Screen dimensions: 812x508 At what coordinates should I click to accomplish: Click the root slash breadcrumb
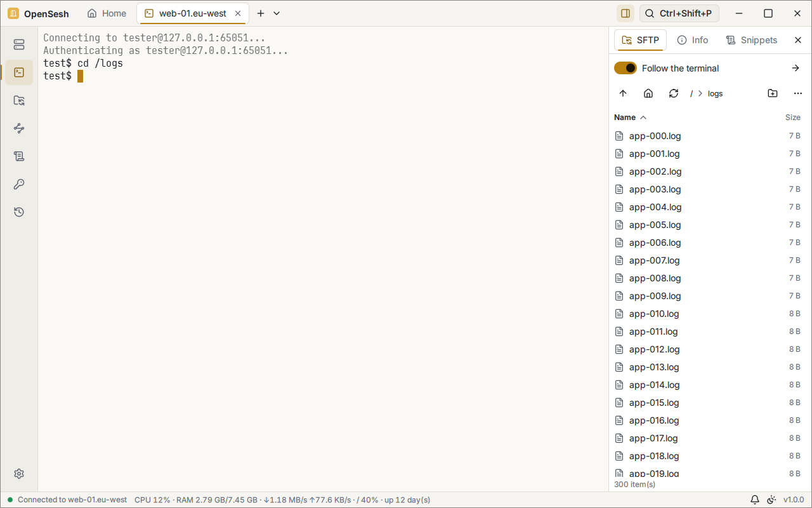(x=691, y=93)
